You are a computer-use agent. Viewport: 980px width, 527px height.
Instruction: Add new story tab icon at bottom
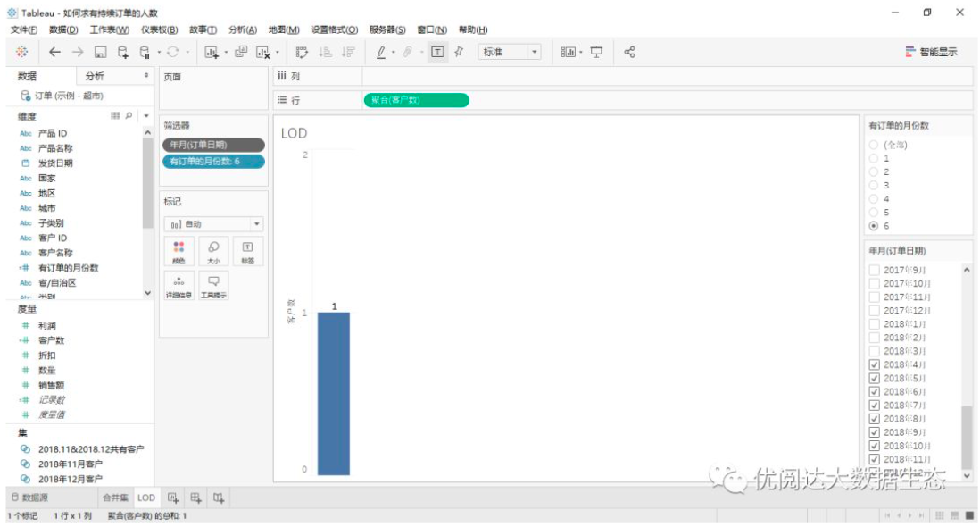[x=218, y=498]
